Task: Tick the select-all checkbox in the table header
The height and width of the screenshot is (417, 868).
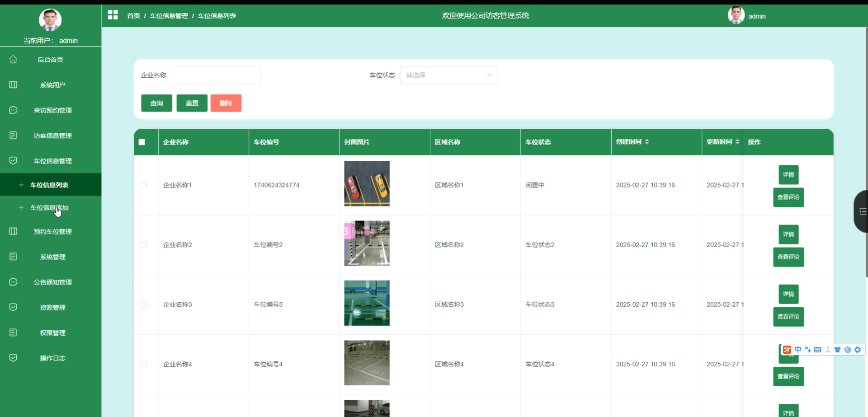Action: tap(142, 142)
